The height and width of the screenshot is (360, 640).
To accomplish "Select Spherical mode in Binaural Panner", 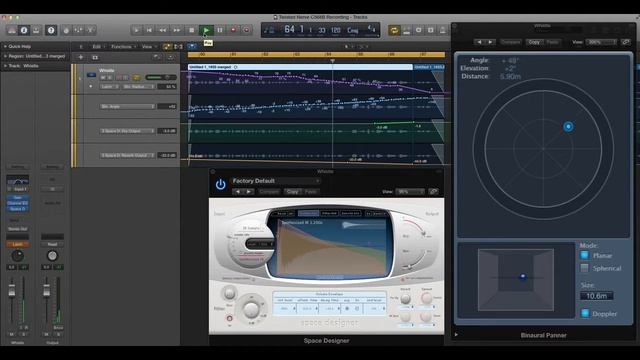I will pos(584,268).
